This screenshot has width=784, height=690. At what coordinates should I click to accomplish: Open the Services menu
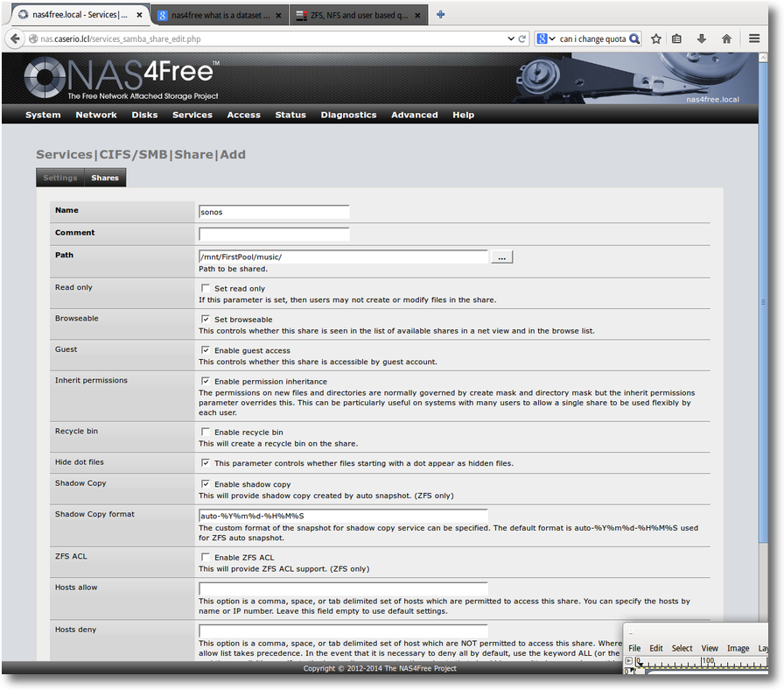192,115
